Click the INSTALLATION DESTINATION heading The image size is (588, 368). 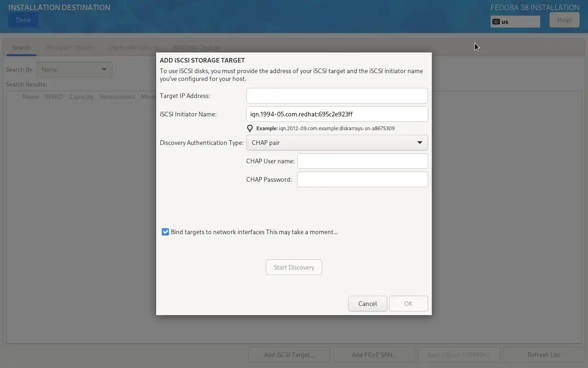59,7
